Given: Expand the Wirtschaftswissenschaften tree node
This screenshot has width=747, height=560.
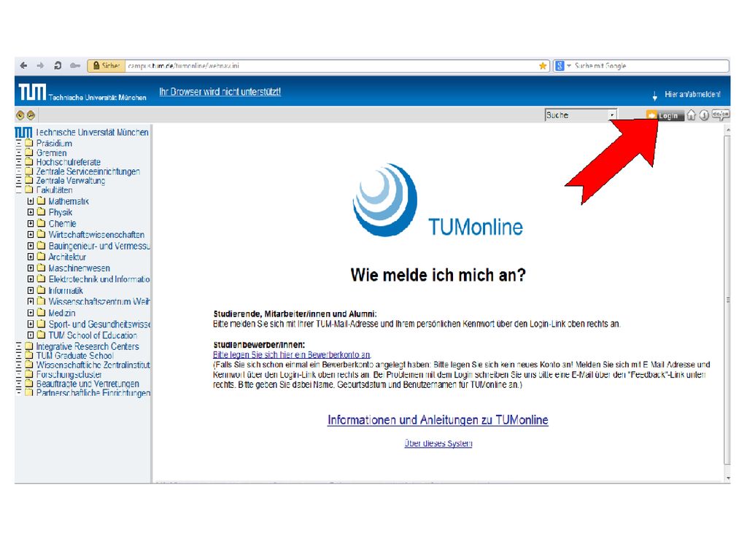Looking at the screenshot, I should point(31,234).
